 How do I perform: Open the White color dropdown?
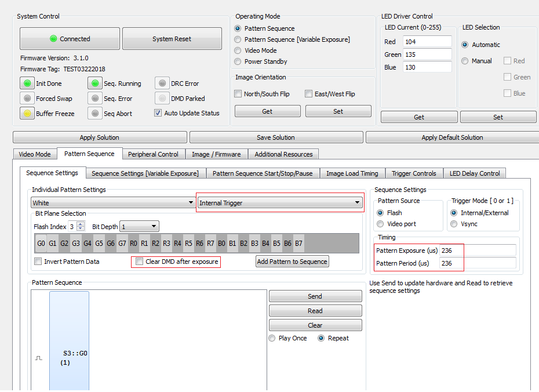click(x=113, y=202)
